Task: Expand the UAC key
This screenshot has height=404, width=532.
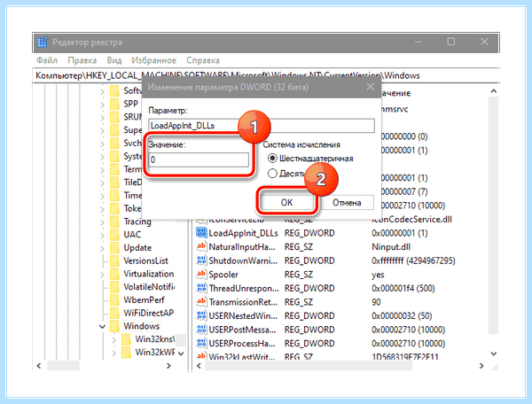Action: coord(103,235)
